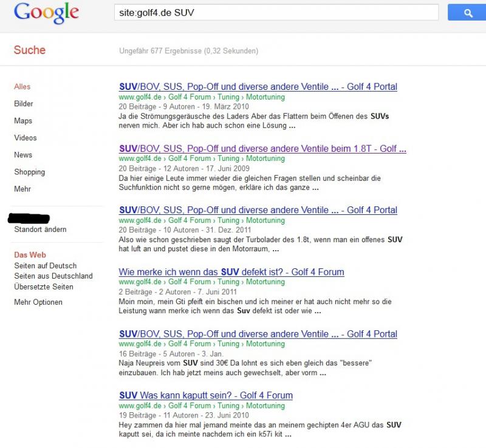Viewport: 486px width, 448px height.
Task: Expand the Mehr search categories
Action: pos(22,189)
